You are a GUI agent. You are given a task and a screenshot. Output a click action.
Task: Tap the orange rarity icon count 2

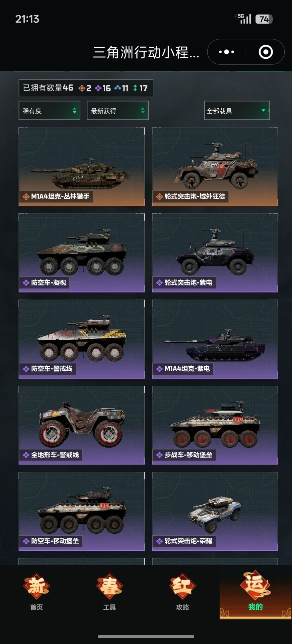click(x=85, y=88)
